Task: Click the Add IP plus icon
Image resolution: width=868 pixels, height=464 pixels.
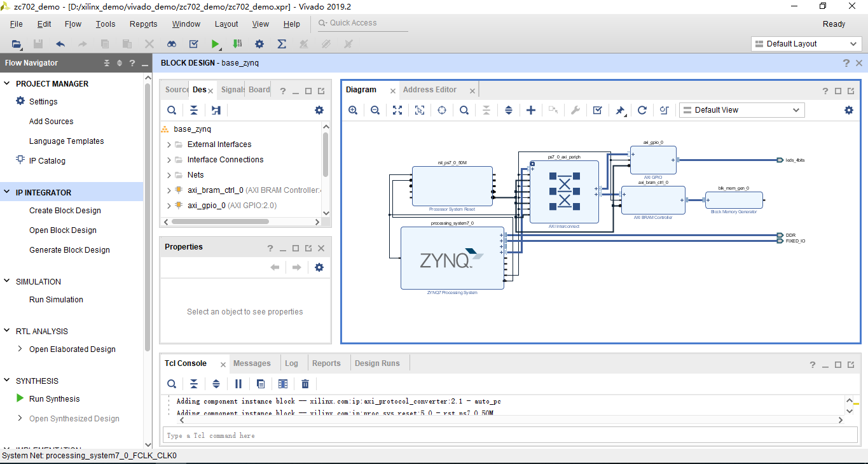Action: click(x=531, y=110)
